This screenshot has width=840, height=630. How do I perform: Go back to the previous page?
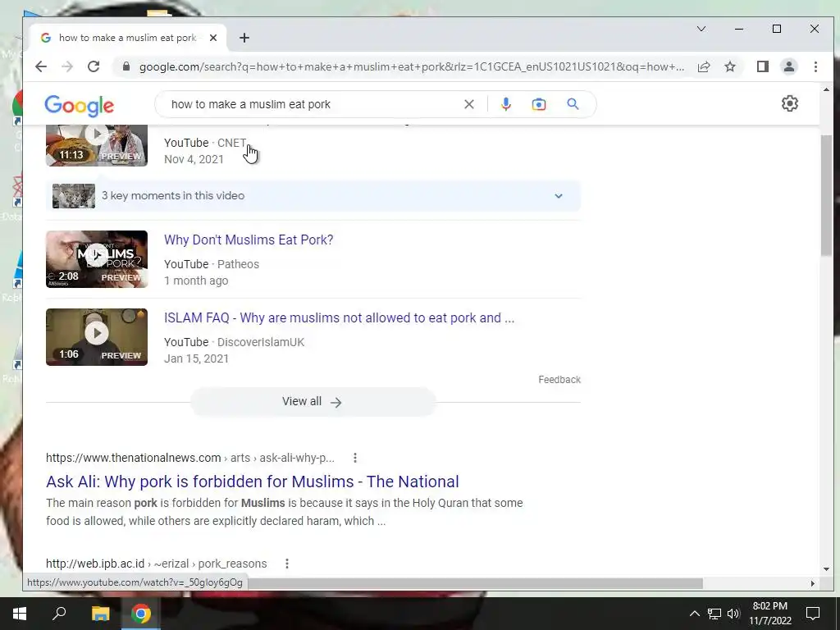[41, 66]
